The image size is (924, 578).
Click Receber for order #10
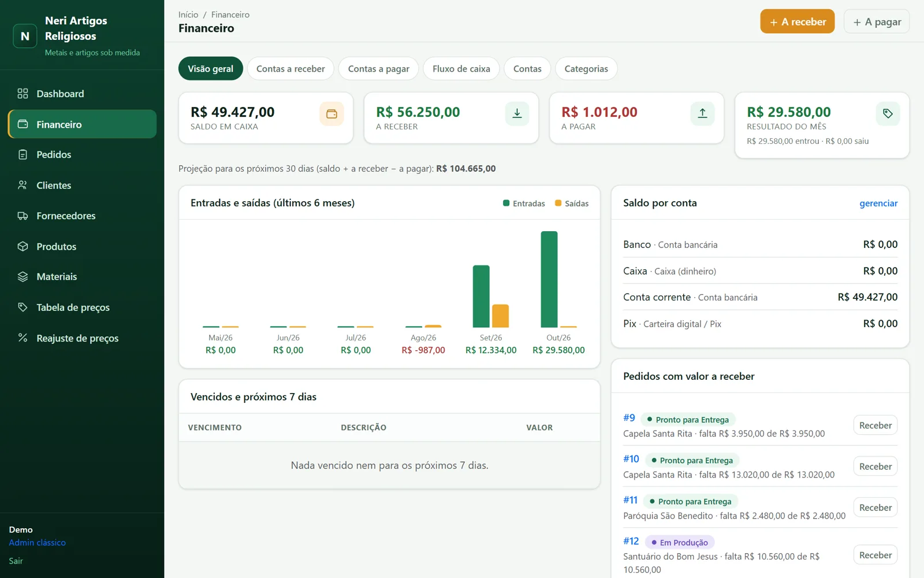(x=875, y=466)
